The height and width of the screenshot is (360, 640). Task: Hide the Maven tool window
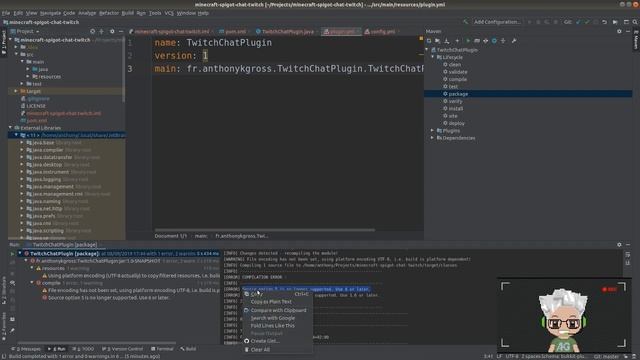pos(628,31)
